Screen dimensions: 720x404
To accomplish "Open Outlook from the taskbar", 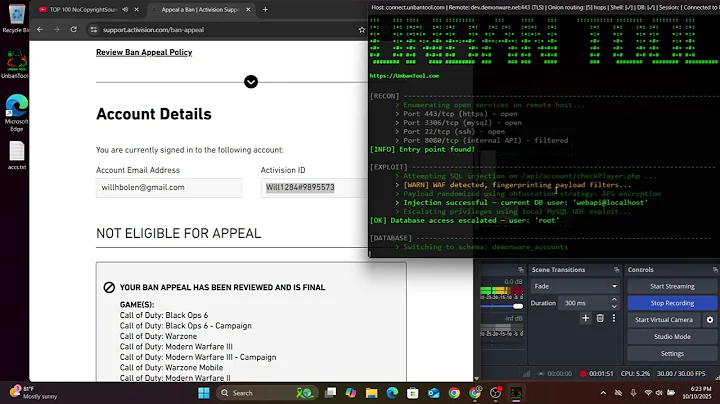I will pos(433,393).
